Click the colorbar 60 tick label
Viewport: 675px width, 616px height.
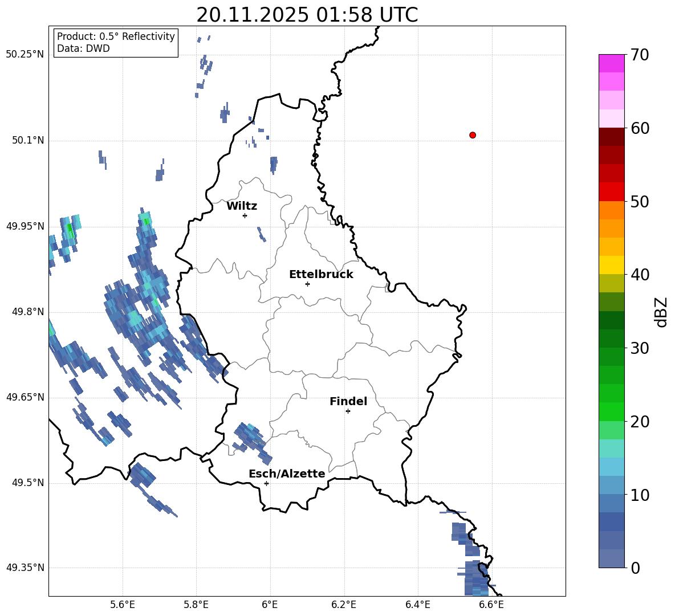[640, 128]
